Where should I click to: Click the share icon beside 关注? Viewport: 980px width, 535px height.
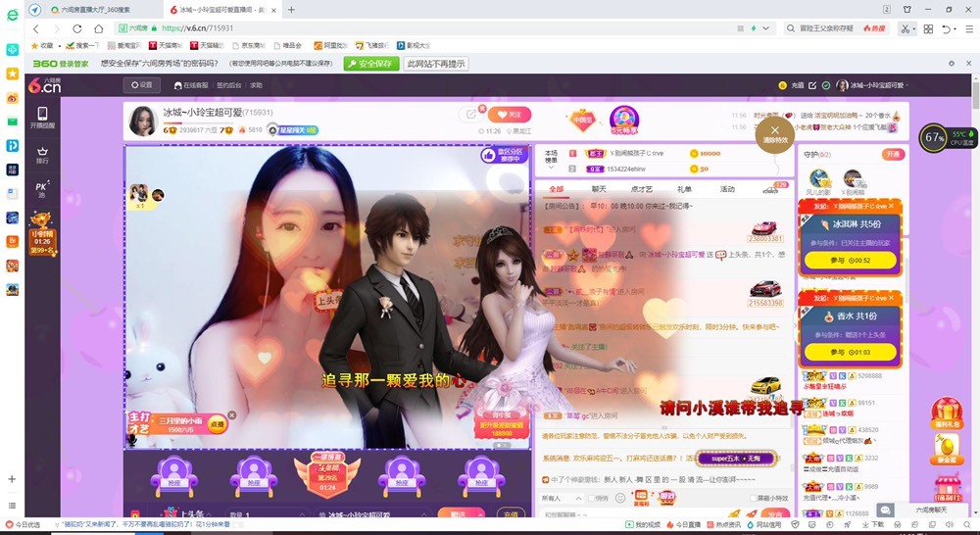click(470, 114)
